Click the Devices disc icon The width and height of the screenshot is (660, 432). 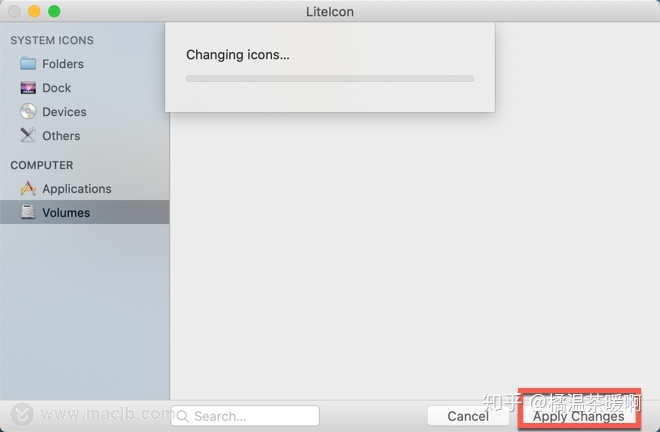[x=28, y=112]
